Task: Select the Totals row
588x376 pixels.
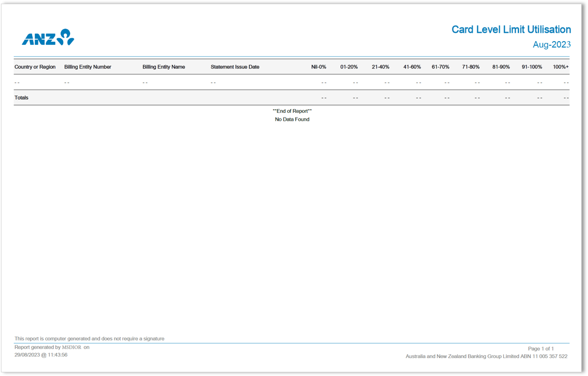Action: [22, 98]
